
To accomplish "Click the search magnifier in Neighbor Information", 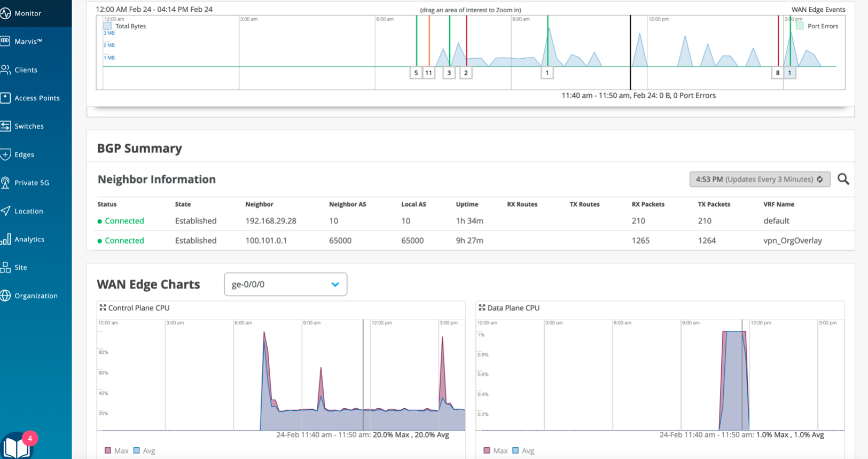I will tap(843, 179).
